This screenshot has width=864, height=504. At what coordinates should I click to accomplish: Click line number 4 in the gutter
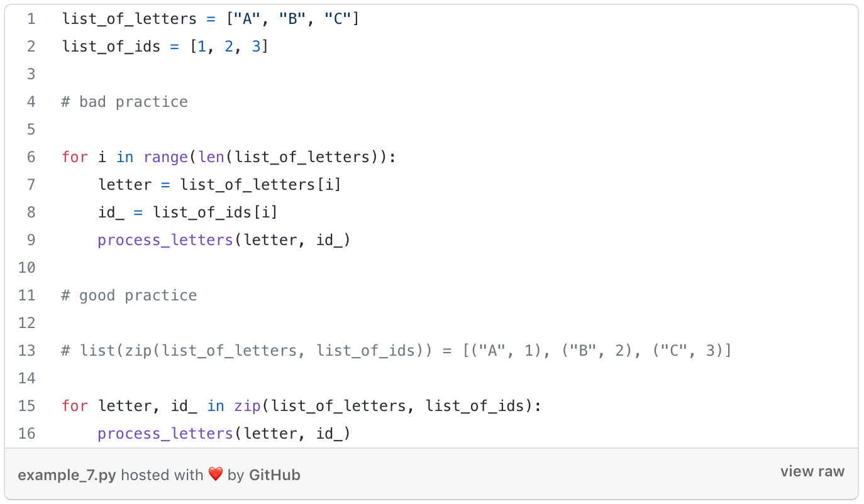[31, 102]
